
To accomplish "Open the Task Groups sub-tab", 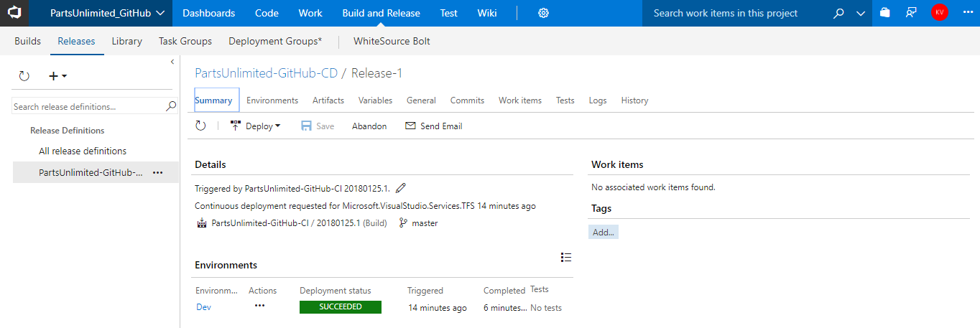I will 185,41.
